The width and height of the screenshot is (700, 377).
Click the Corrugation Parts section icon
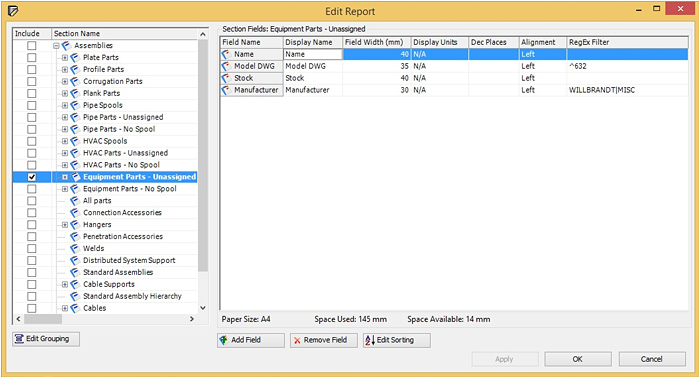75,81
